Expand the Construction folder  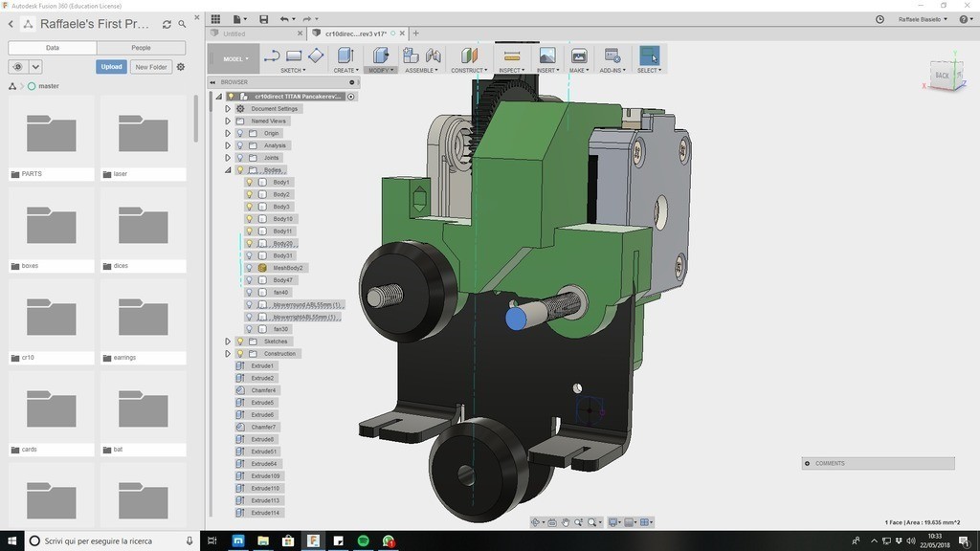click(228, 354)
